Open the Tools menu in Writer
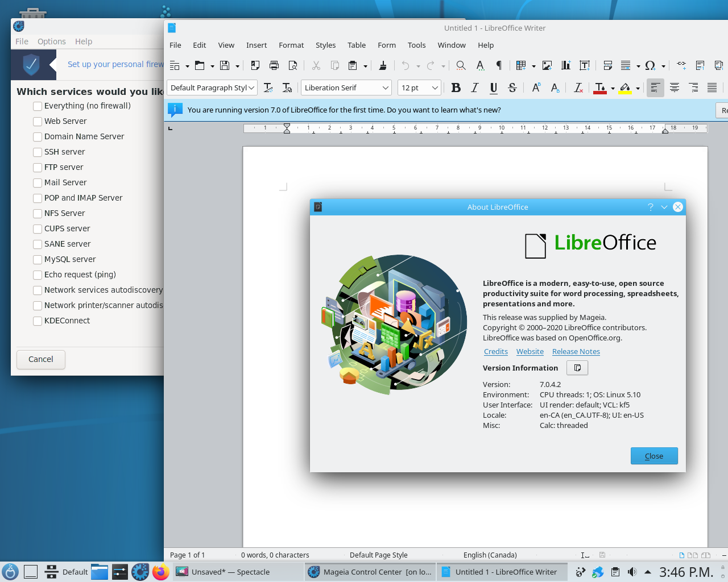 [416, 45]
